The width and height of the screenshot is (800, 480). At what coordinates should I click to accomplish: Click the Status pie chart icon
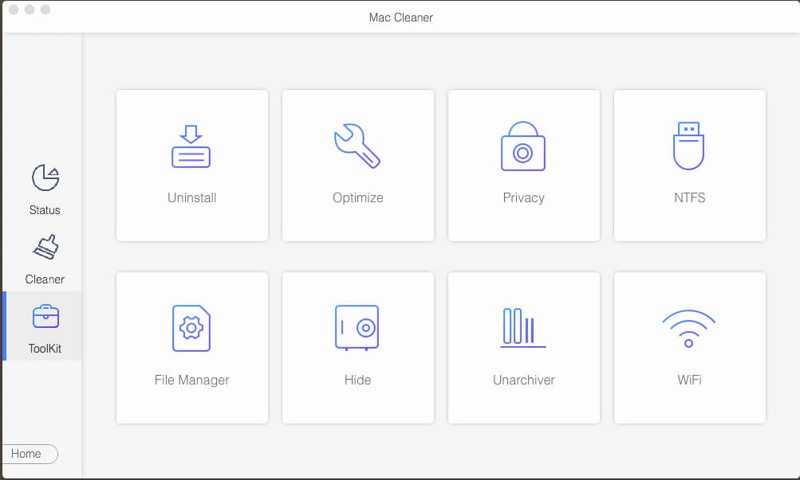[x=45, y=178]
